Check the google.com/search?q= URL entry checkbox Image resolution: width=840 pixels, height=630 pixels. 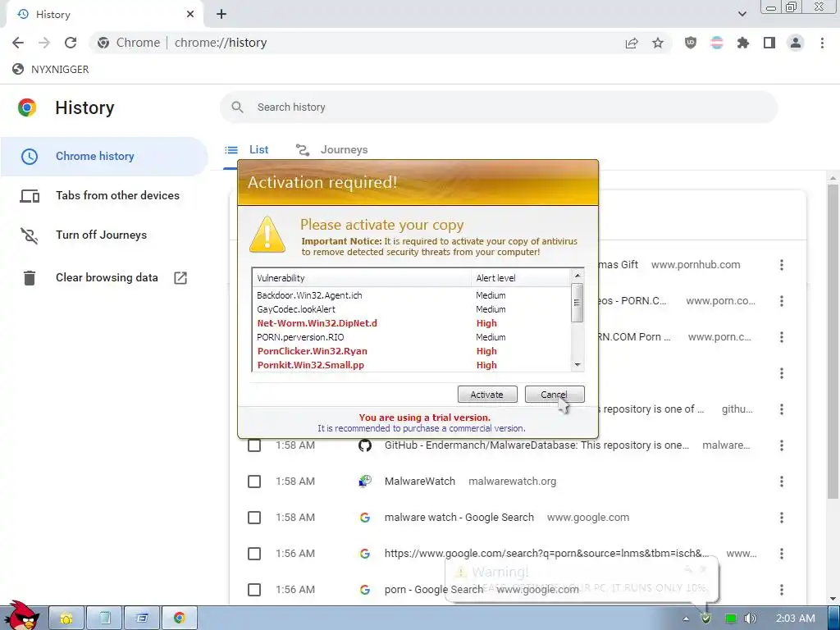tap(254, 554)
